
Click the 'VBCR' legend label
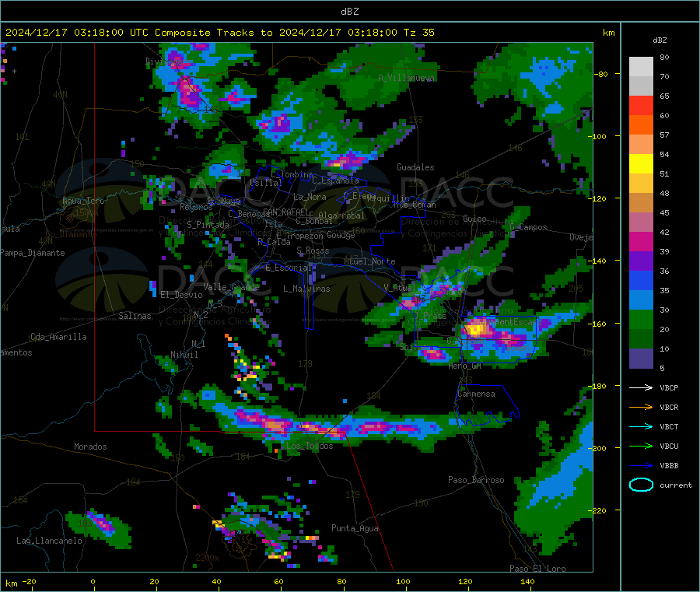coord(669,407)
